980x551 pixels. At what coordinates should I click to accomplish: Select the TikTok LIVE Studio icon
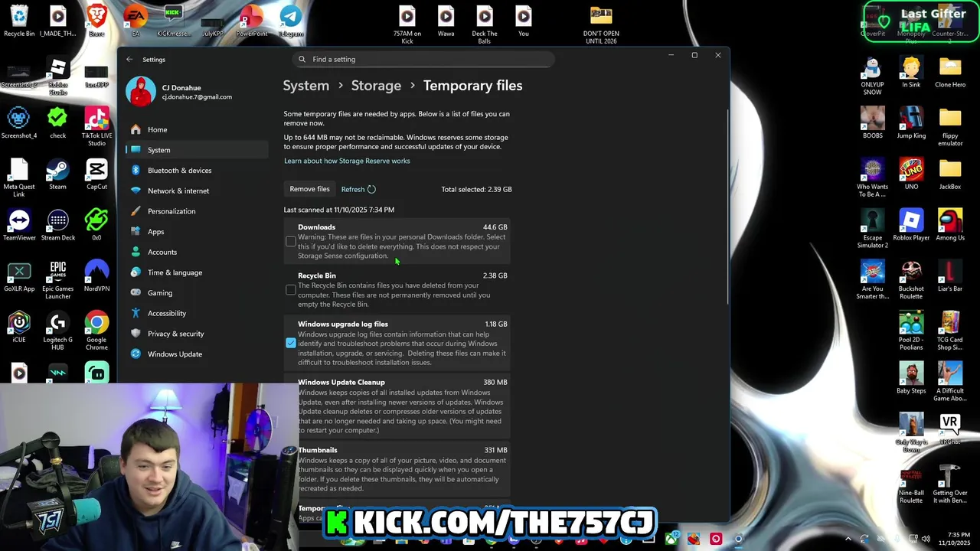pos(96,127)
